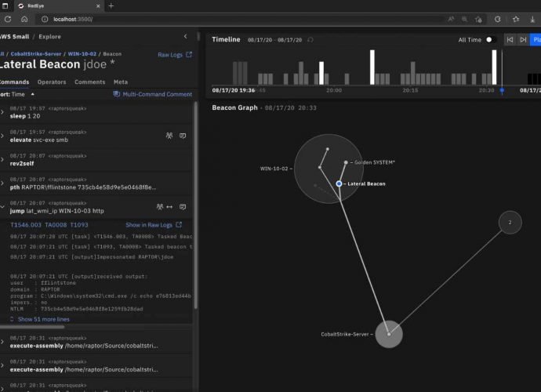Screen dimensions: 541x392
Task: Click beacon icon on elevate svc-exe row
Action: (x=169, y=136)
